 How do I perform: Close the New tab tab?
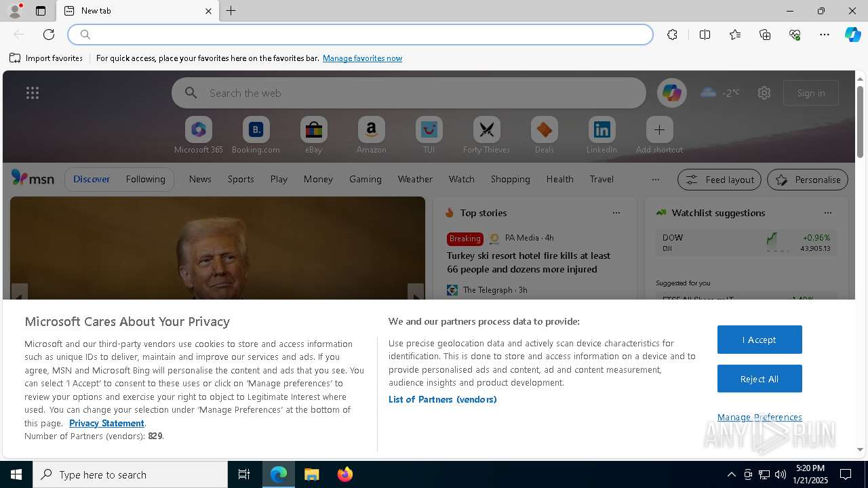[208, 11]
